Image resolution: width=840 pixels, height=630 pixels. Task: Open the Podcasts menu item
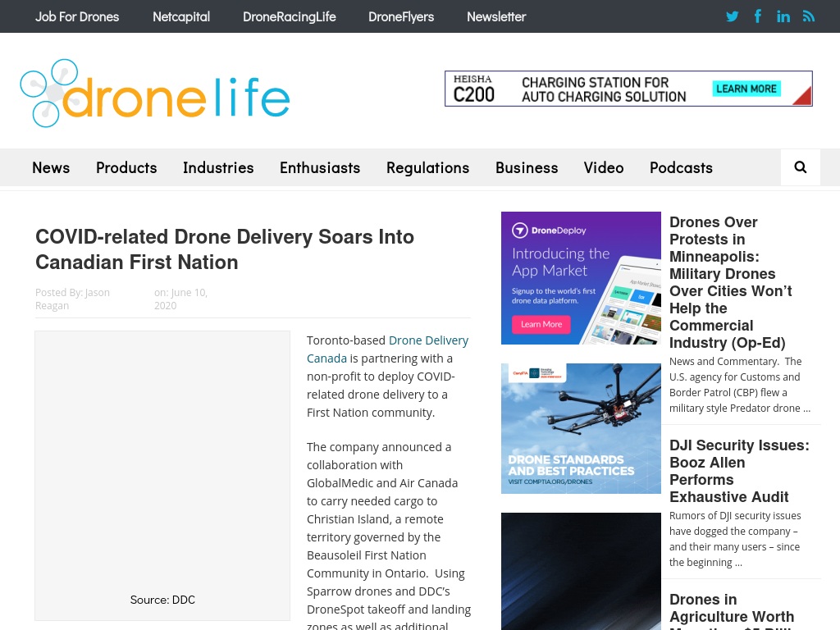tap(681, 167)
